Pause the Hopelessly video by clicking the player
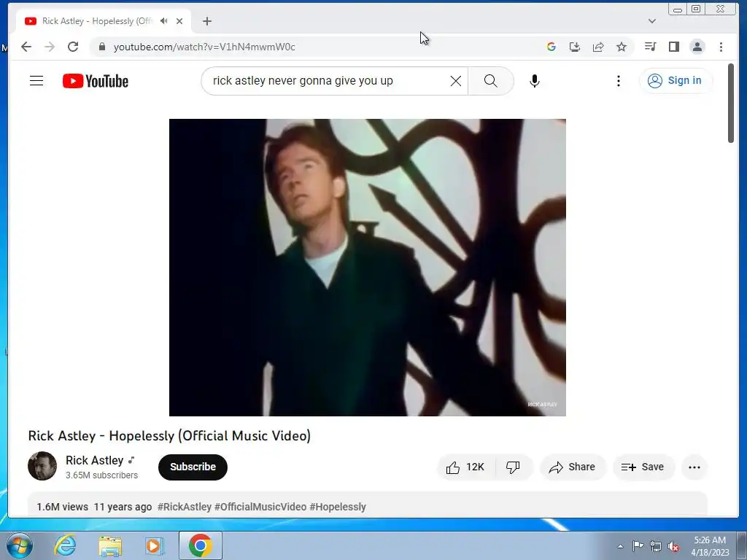This screenshot has width=747, height=560. [x=368, y=267]
